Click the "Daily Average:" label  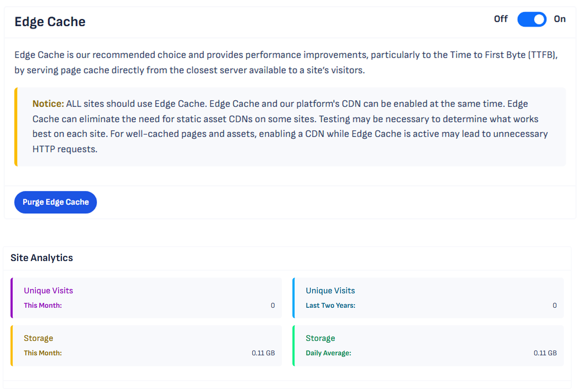[328, 353]
